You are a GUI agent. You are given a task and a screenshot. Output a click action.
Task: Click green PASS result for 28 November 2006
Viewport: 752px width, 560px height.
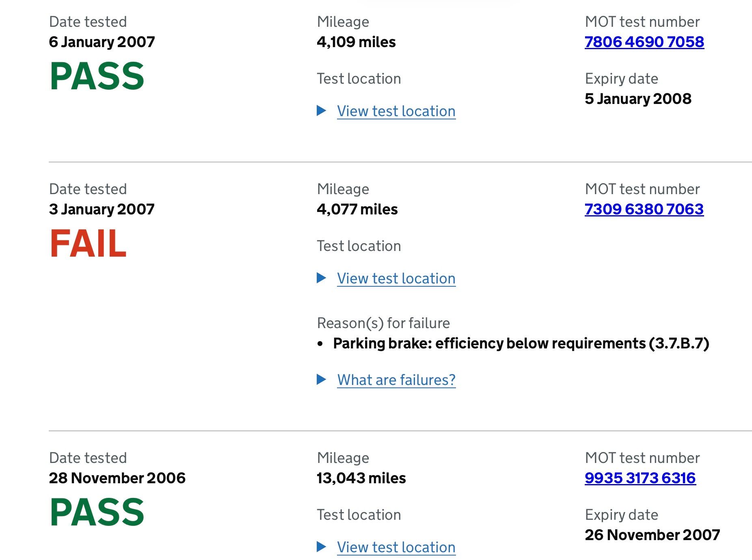click(x=97, y=512)
